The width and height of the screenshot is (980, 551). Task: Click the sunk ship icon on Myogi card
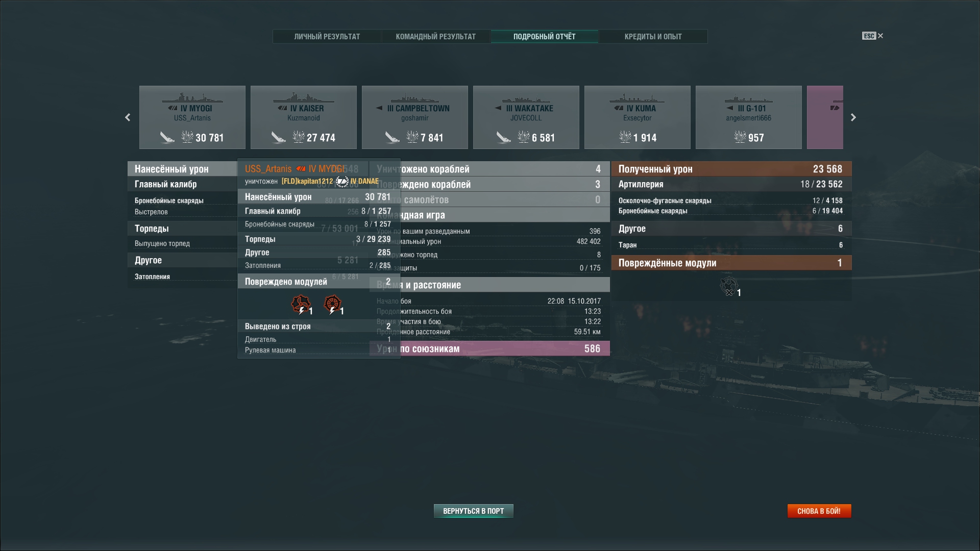167,137
